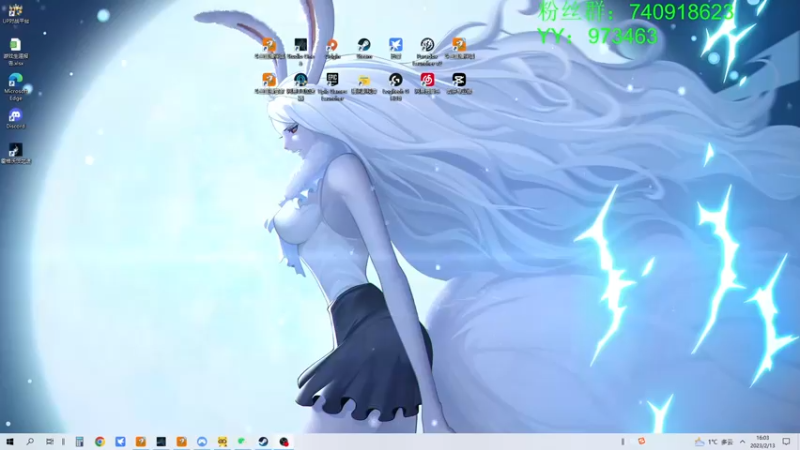This screenshot has height=450, width=800.
Task: Open the yellow folder on the desktop
Action: pos(364,83)
